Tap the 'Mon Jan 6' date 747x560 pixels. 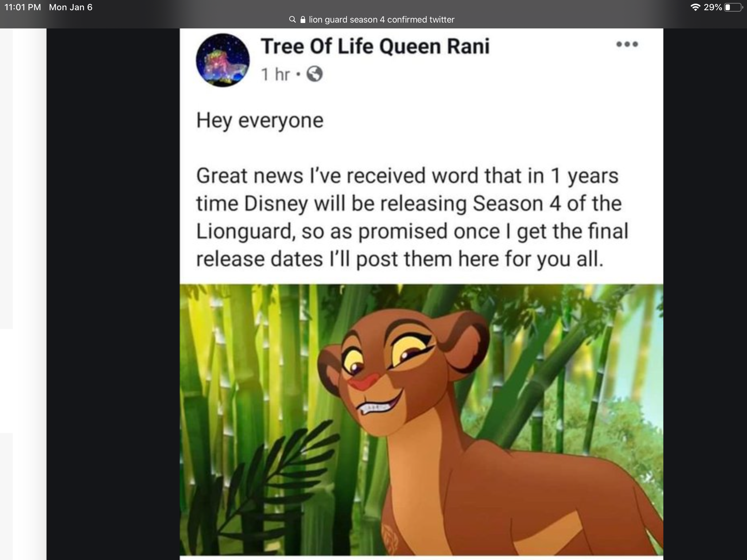[x=70, y=7]
